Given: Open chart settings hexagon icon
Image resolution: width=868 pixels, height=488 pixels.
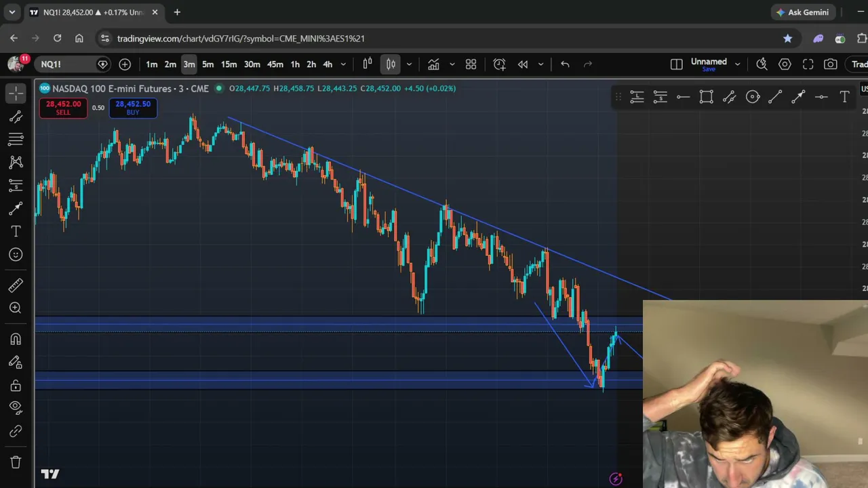Looking at the screenshot, I should tap(785, 64).
